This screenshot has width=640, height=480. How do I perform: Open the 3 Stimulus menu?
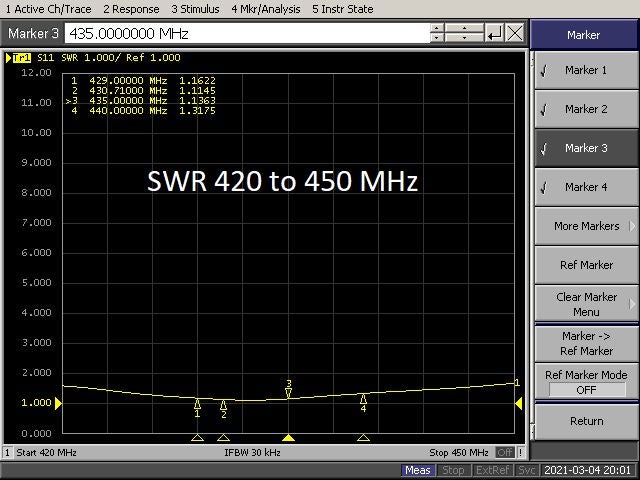click(x=196, y=9)
